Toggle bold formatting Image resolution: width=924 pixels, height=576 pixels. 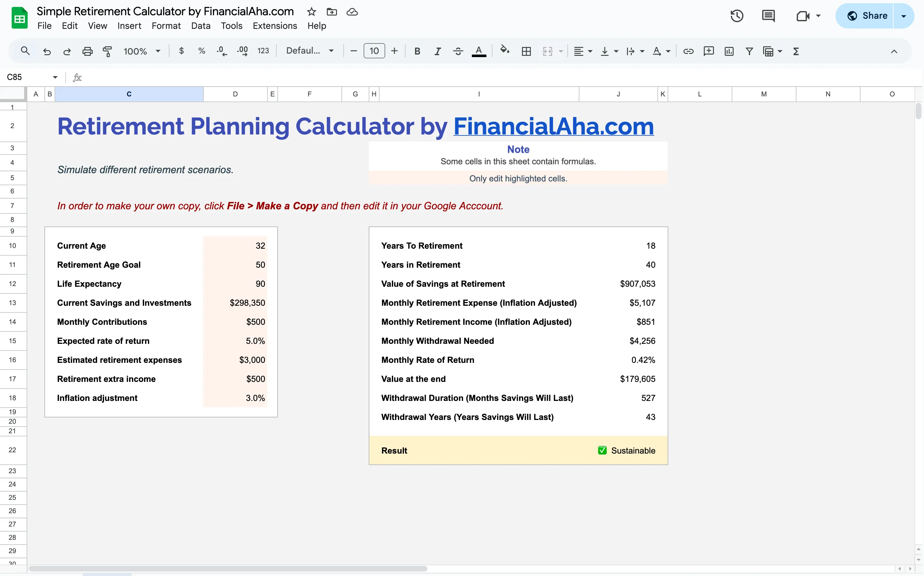click(x=417, y=51)
